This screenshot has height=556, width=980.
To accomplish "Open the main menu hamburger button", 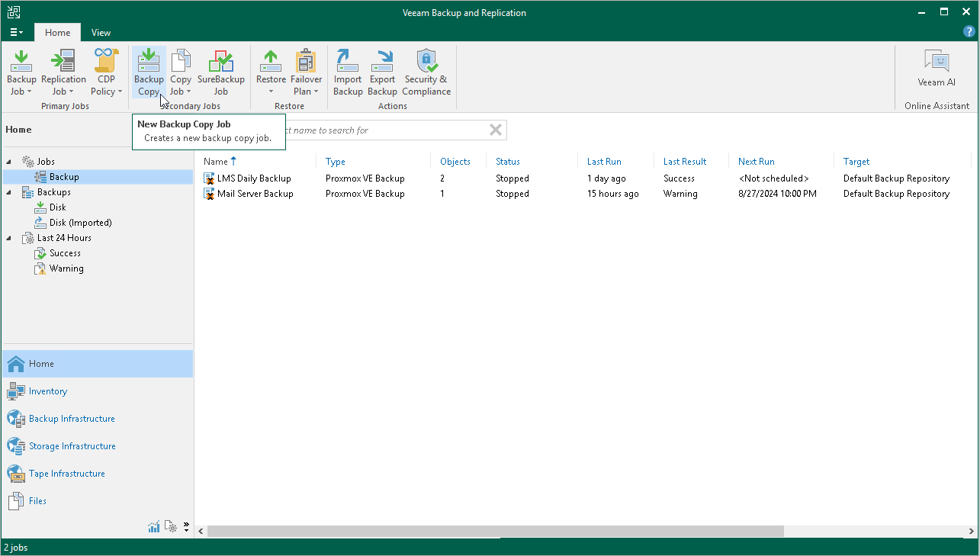I will [17, 33].
